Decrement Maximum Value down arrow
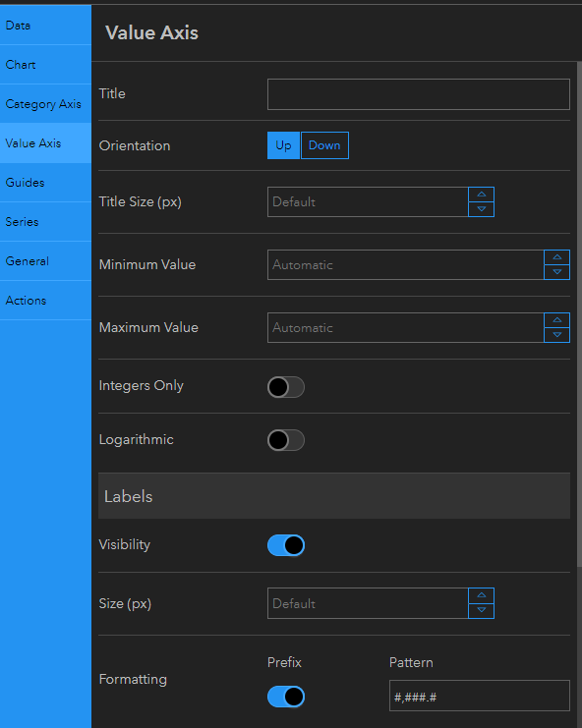582x728 pixels. click(x=556, y=335)
